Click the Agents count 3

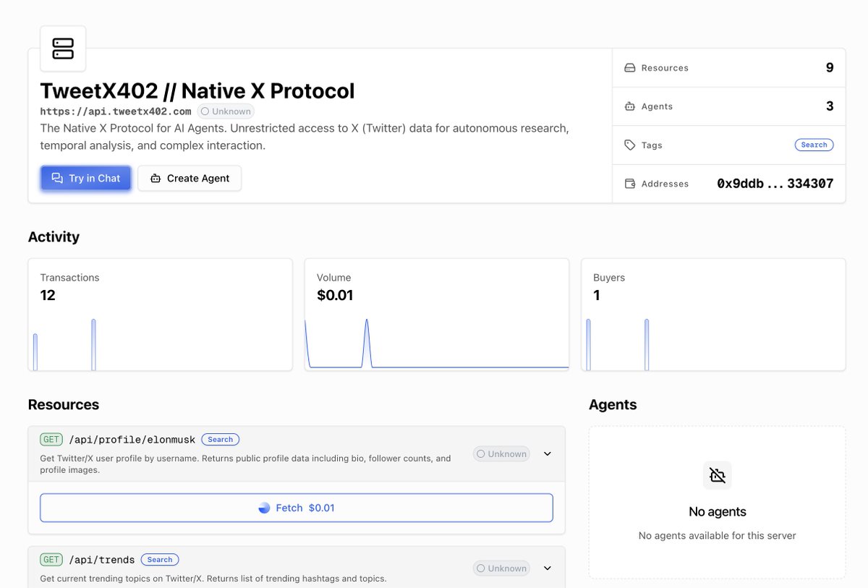coord(830,106)
